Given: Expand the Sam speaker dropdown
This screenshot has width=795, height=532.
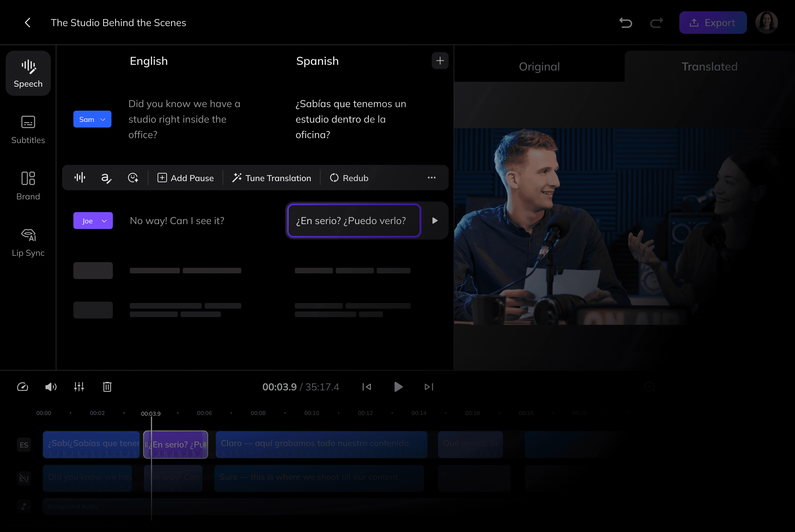Looking at the screenshot, I should (x=92, y=119).
